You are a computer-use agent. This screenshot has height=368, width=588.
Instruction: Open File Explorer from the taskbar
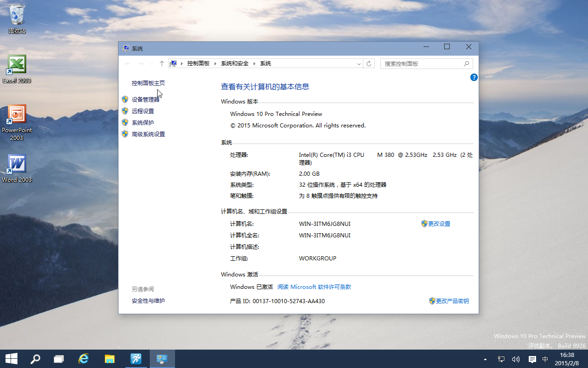(109, 359)
